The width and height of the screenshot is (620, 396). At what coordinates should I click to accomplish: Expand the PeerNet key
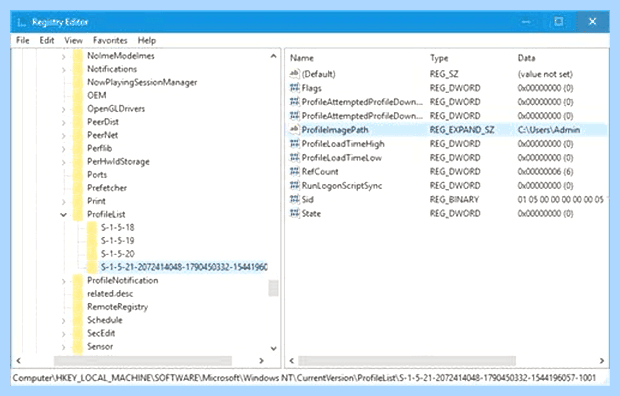point(63,136)
